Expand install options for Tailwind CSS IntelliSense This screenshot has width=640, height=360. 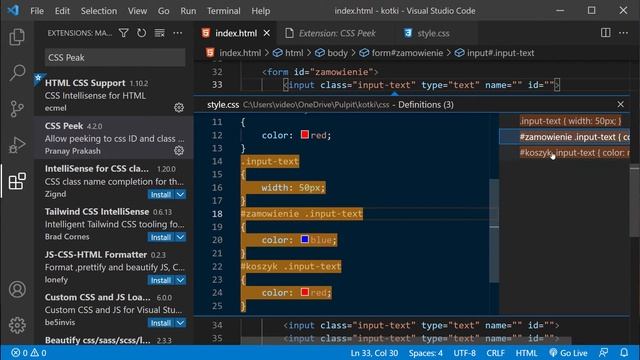tap(180, 238)
